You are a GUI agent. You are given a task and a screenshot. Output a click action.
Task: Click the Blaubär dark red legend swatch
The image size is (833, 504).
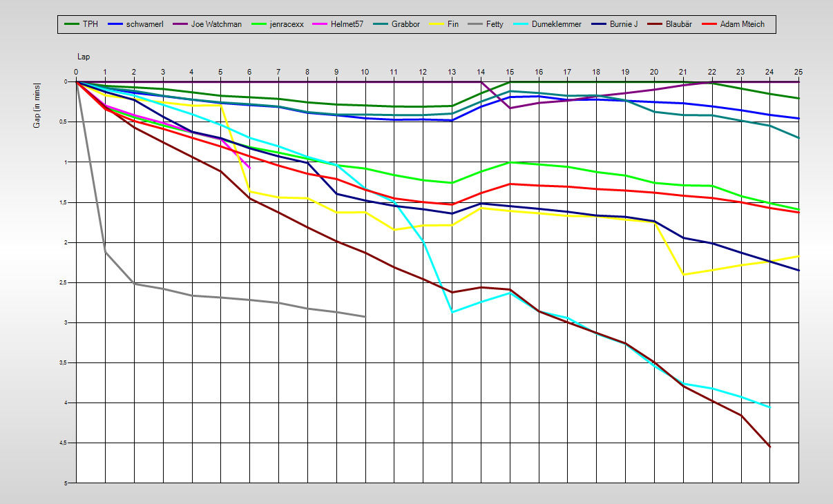655,24
